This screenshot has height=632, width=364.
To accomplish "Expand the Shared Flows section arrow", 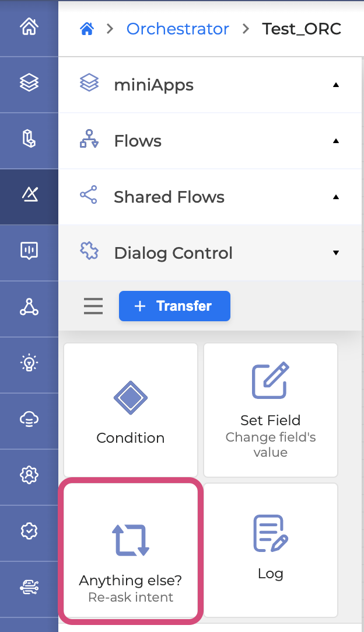I will 335,197.
